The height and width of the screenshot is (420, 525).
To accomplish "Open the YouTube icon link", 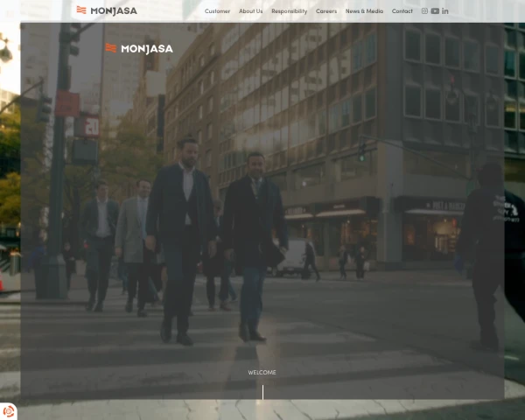I will [435, 11].
